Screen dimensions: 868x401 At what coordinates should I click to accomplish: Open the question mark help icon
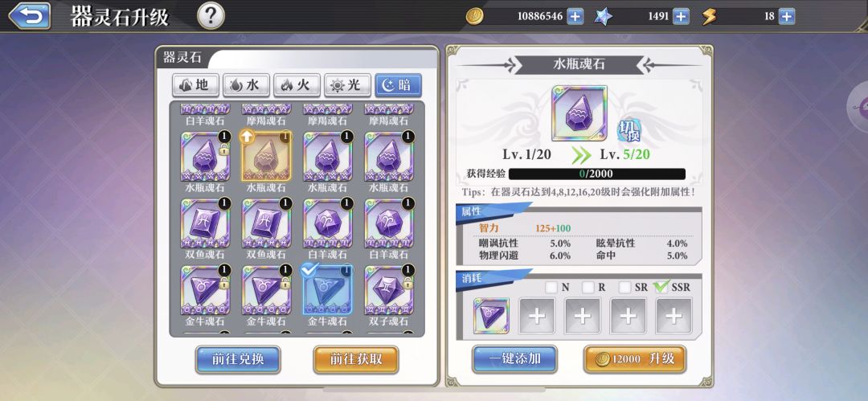211,15
